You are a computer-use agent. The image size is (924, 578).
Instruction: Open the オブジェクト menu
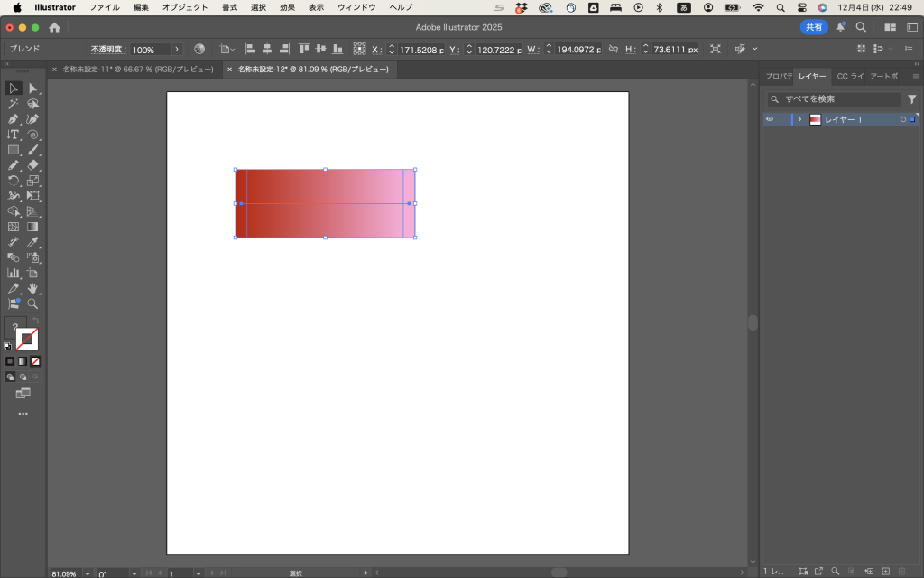coord(184,7)
